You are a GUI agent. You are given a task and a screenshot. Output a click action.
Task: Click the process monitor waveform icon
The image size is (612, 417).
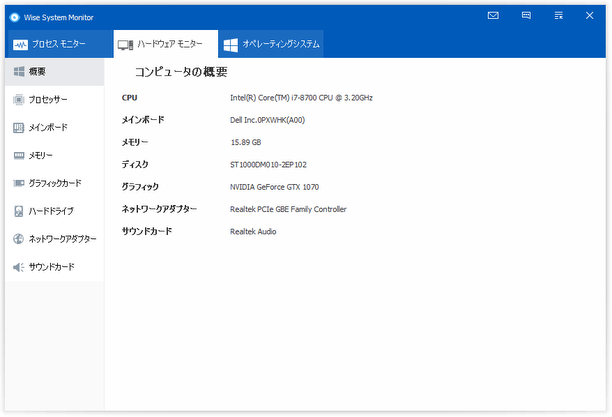click(20, 45)
